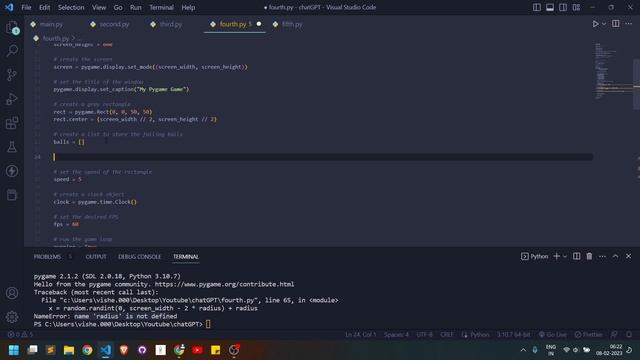Switch to the Output panel tab
The width and height of the screenshot is (640, 360).
[96, 257]
